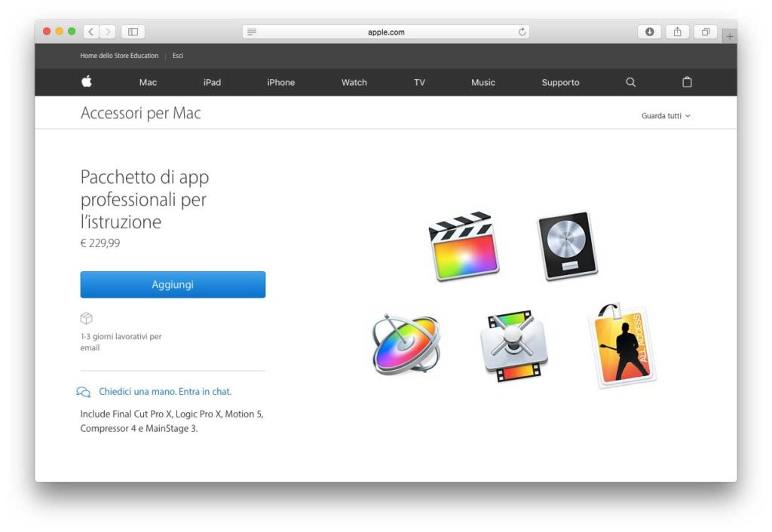Click the blue Aggiungi button
The image size is (772, 532).
[x=173, y=284]
